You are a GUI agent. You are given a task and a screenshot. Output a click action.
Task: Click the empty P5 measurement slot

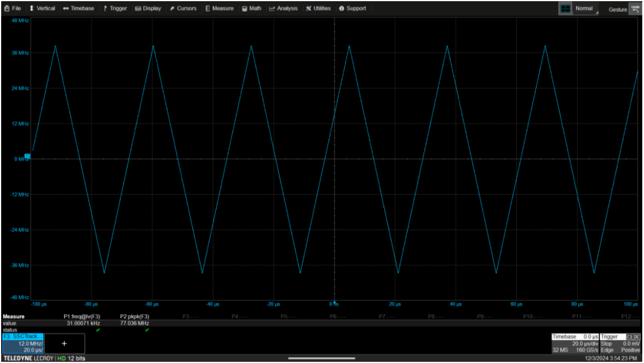(x=289, y=316)
